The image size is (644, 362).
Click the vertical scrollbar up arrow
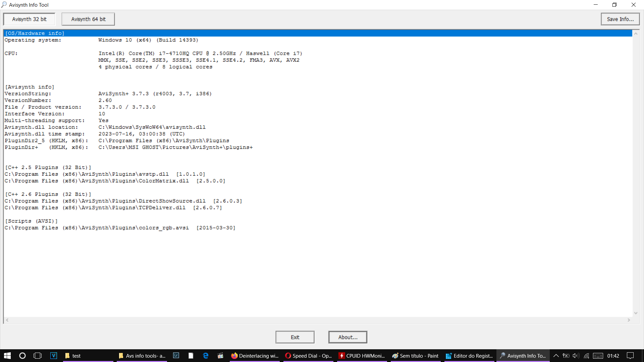[636, 33]
